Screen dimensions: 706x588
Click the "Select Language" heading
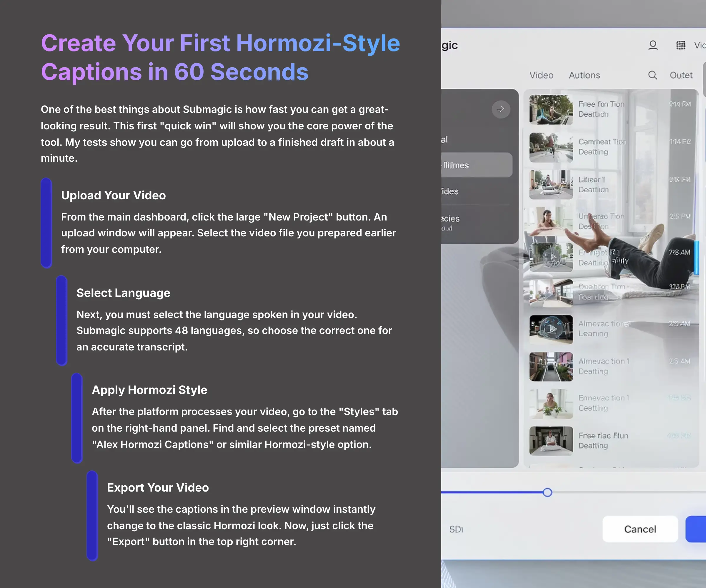click(x=123, y=293)
